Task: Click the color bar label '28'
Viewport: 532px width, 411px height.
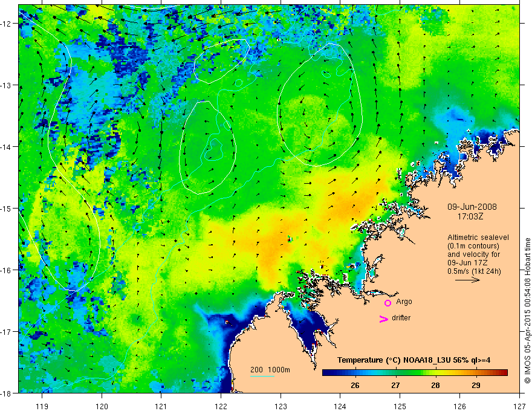Action: 435,385
